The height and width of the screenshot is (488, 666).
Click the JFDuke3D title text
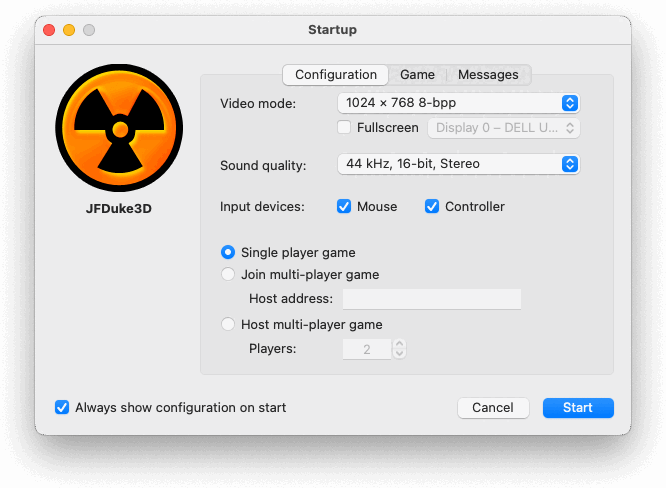click(119, 209)
